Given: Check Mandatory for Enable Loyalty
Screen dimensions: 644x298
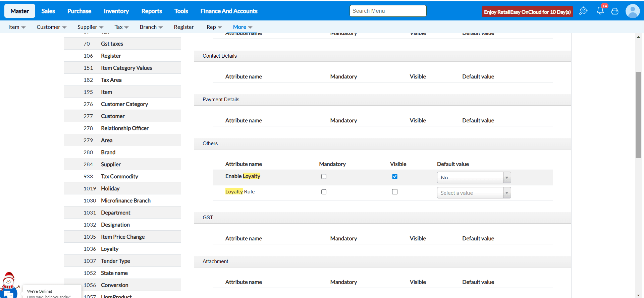Looking at the screenshot, I should pos(324,177).
